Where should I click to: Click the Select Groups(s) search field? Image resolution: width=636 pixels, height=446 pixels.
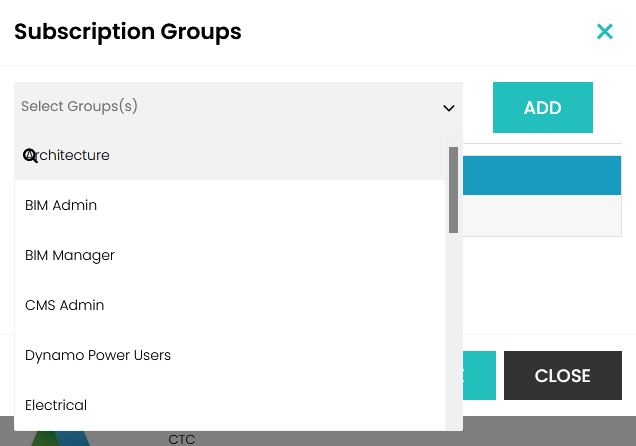(x=220, y=106)
